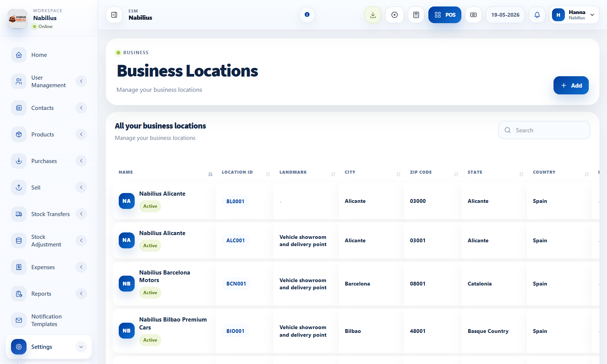
Task: Click the Nabilius workspace logo
Action: tap(17, 19)
